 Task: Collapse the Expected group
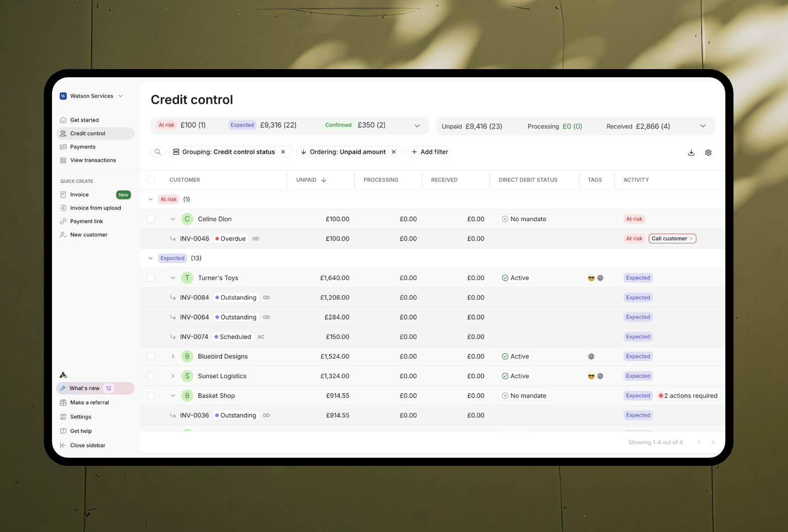tap(151, 258)
